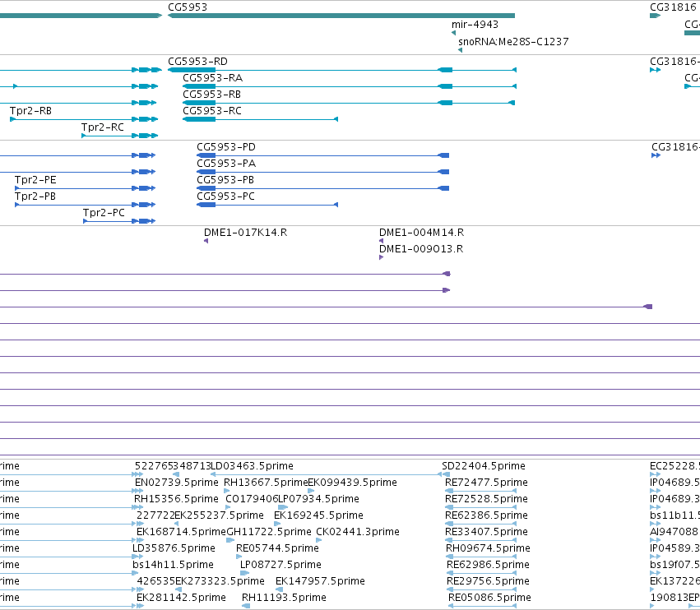Open the snoRNA:Me28S-C1237 feature label
Image resolution: width=700 pixels, height=610 pixels.
point(513,41)
